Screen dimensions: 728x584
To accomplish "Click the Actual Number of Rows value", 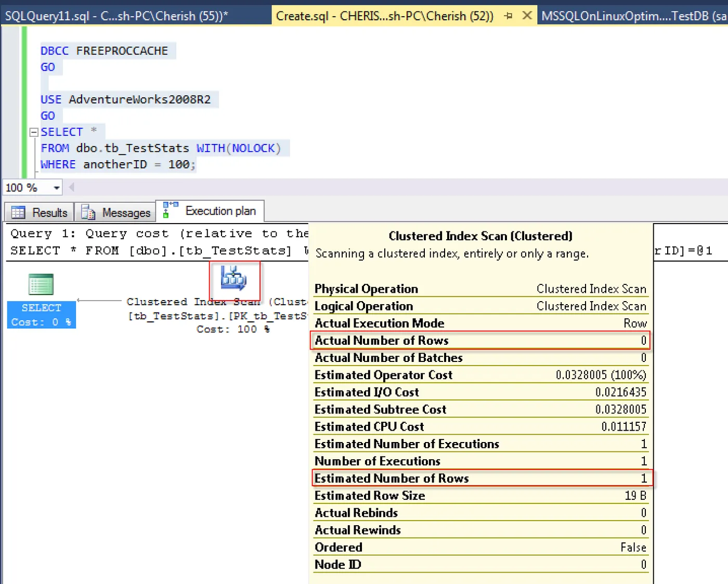I will tap(643, 340).
